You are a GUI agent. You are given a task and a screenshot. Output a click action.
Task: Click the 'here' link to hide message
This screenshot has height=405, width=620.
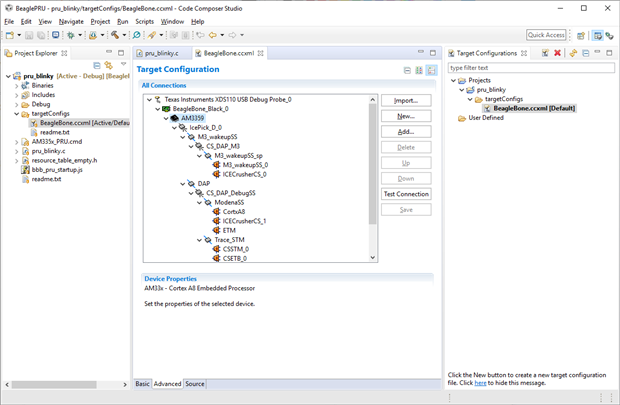(480, 383)
